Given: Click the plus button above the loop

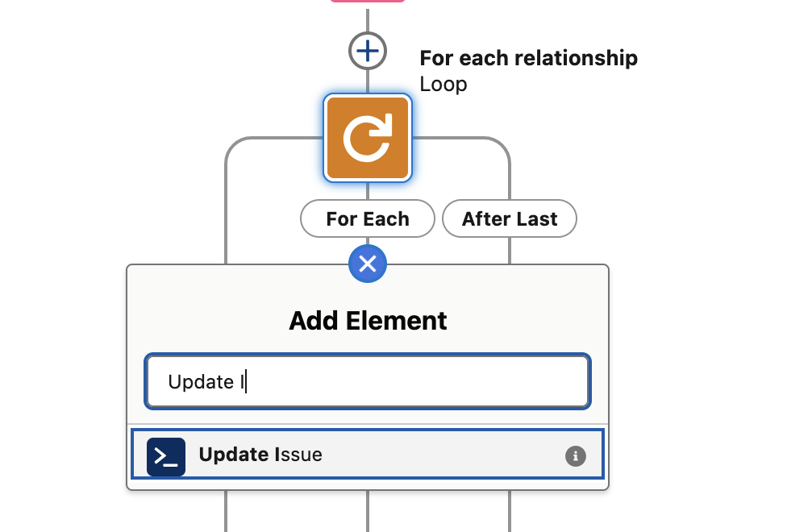Looking at the screenshot, I should pyautogui.click(x=368, y=52).
